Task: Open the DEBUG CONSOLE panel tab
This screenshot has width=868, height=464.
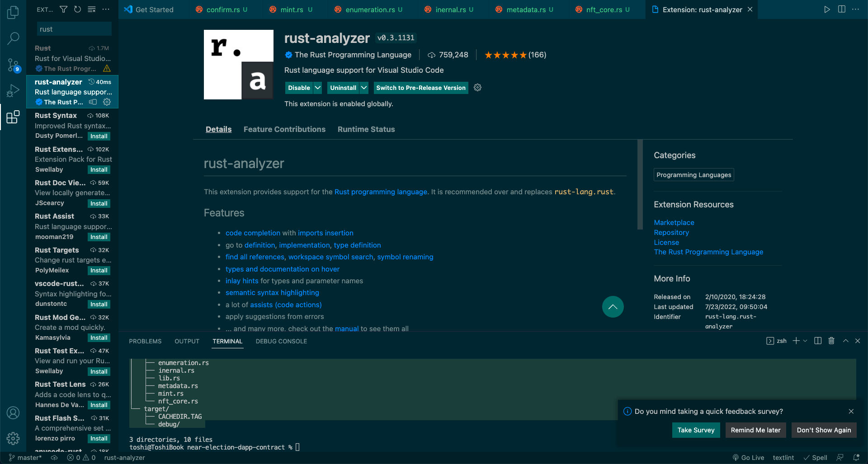Action: pyautogui.click(x=281, y=341)
